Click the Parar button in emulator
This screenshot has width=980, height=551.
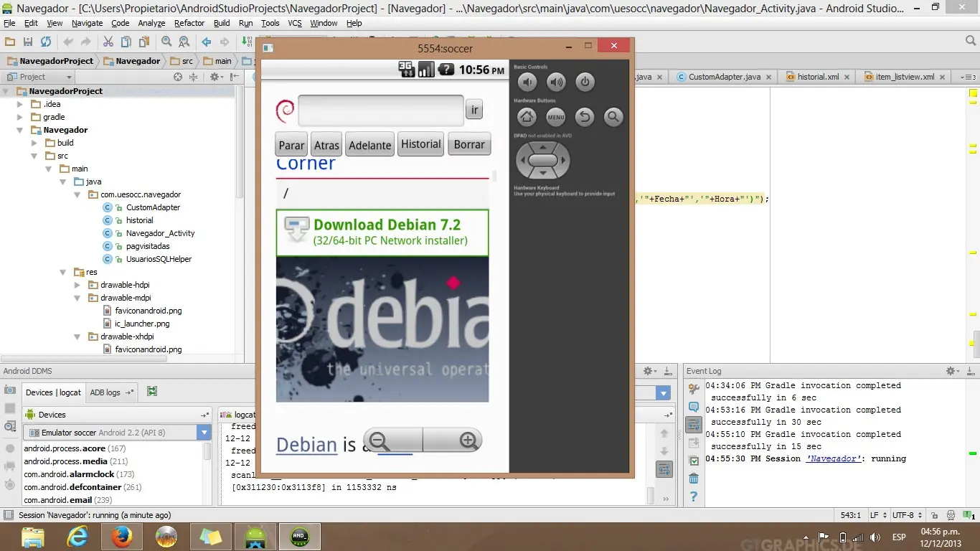[x=291, y=144]
